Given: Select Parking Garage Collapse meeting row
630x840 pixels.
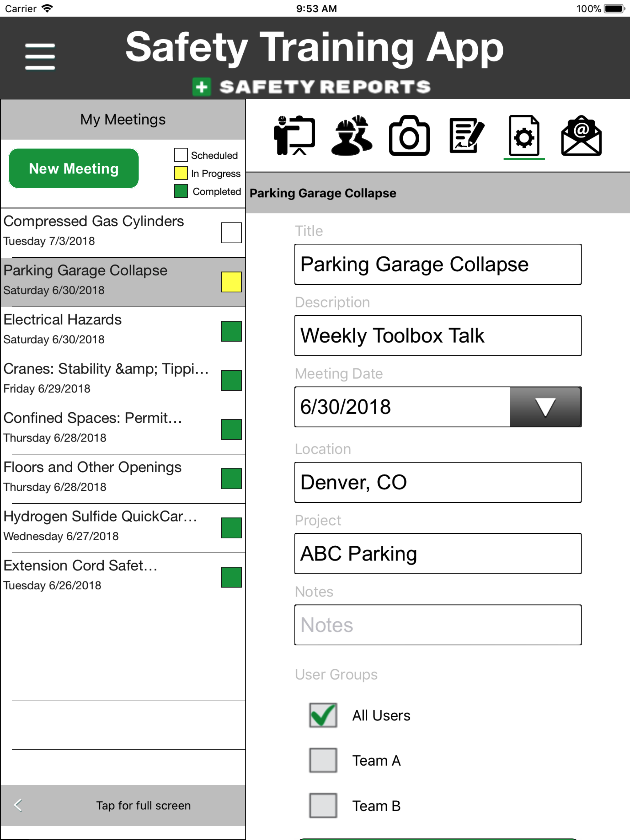Looking at the screenshot, I should (123, 282).
